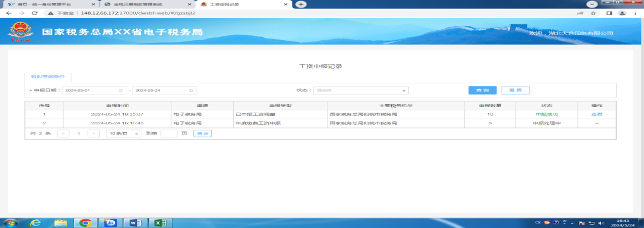Collapse the 收起查询条件 tab
This screenshot has width=644, height=228.
point(48,77)
